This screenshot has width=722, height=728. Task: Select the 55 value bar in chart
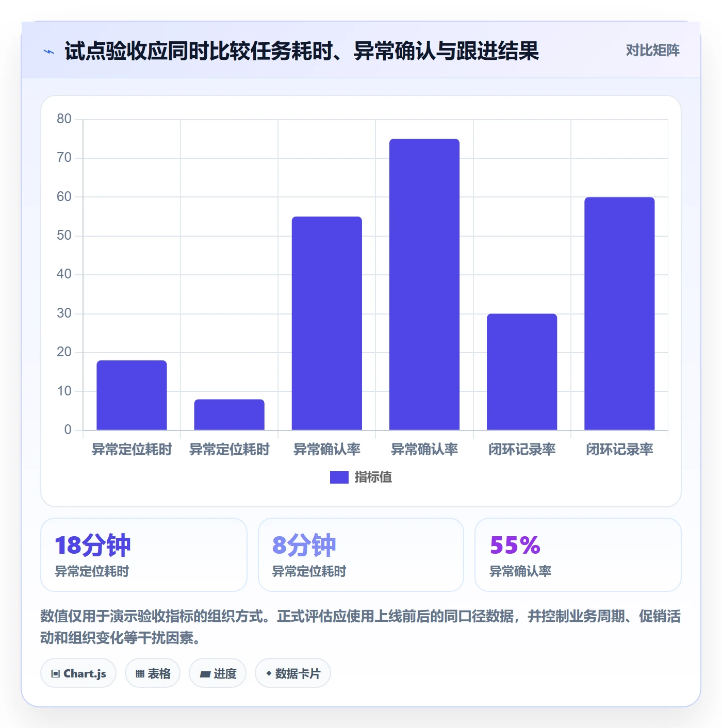click(327, 323)
